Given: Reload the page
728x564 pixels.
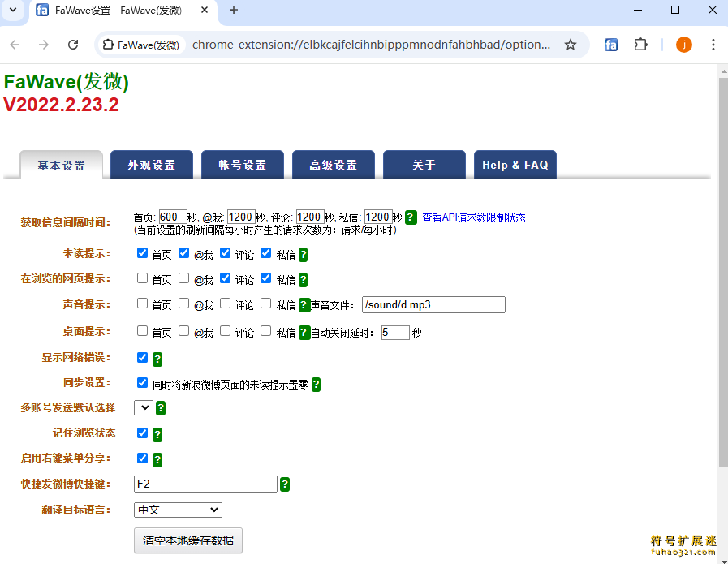Looking at the screenshot, I should pos(73,45).
